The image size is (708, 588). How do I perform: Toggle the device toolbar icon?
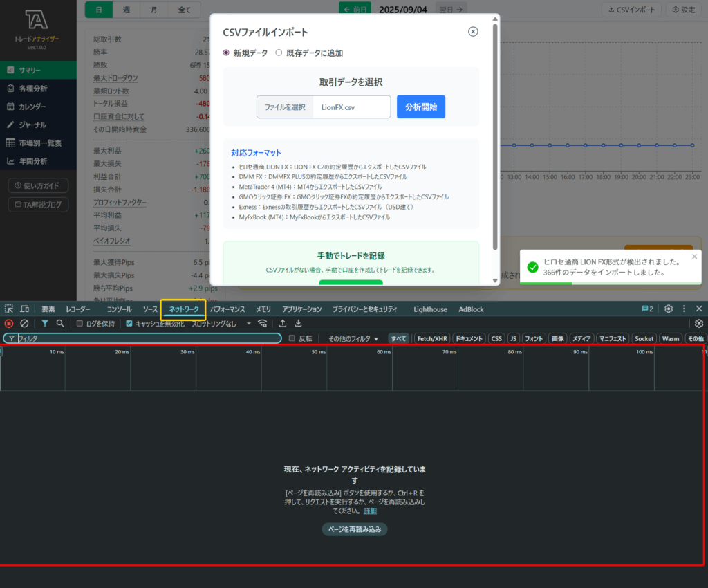24,309
